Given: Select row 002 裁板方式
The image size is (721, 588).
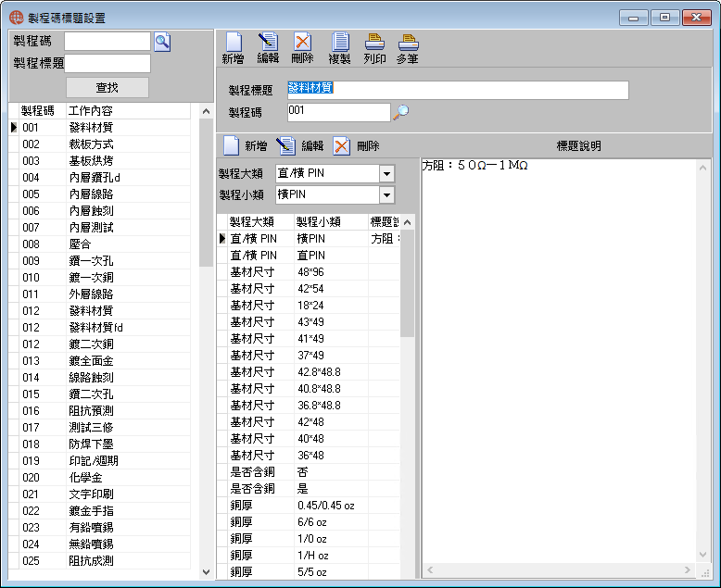Looking at the screenshot, I should (x=99, y=144).
